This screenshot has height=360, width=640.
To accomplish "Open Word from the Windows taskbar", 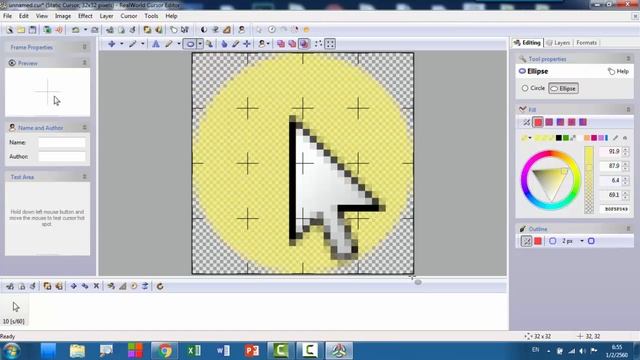I will click(x=223, y=351).
